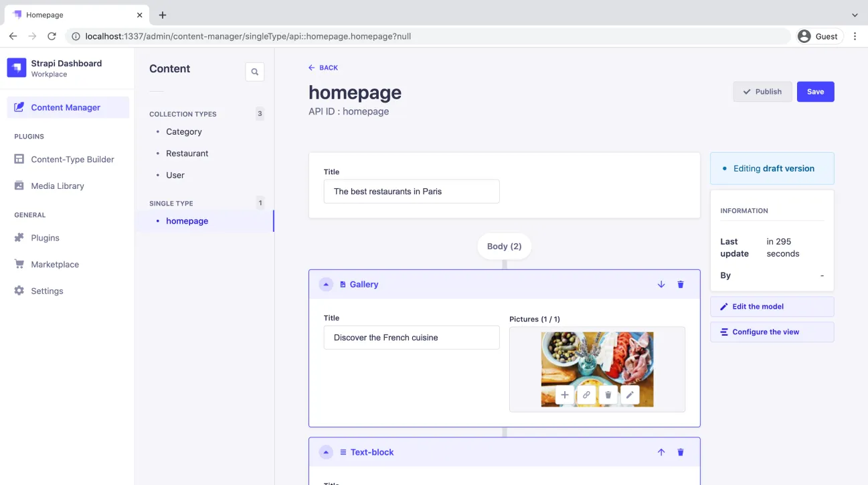
Task: Click Edit the model
Action: coord(772,307)
